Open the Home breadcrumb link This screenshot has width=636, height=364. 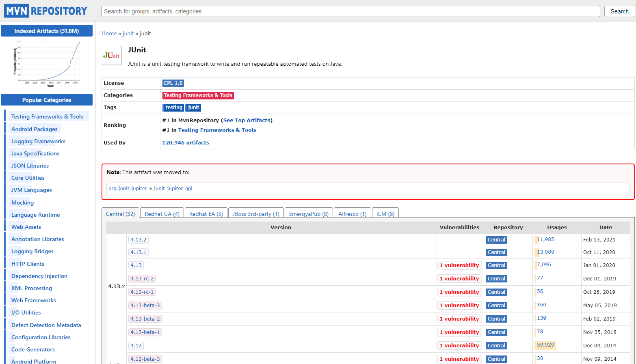coord(109,34)
